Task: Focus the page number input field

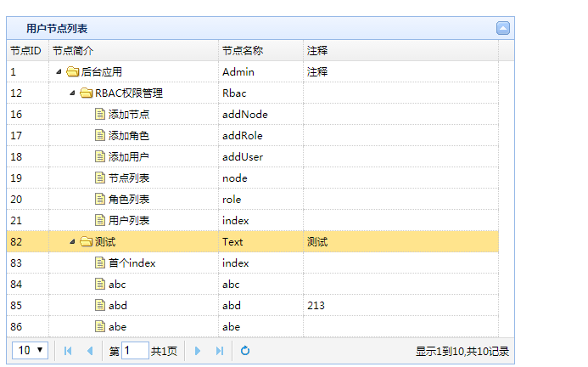Action: 135,351
